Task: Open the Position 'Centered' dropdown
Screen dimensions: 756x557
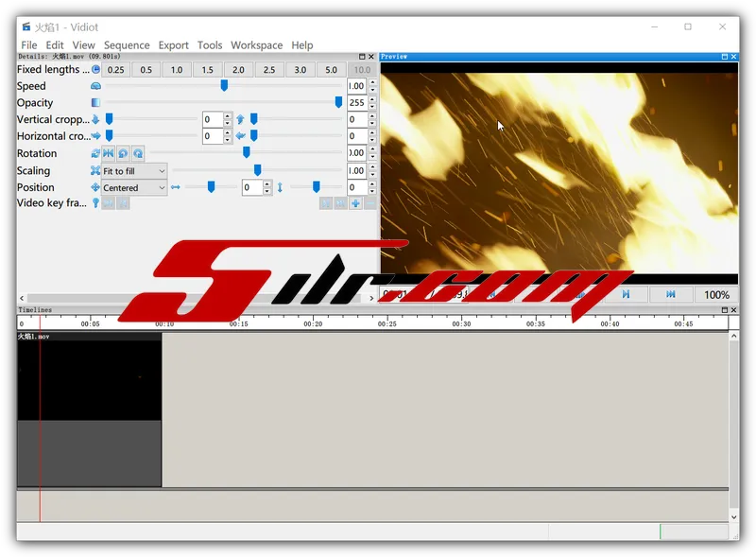Action: 134,188
